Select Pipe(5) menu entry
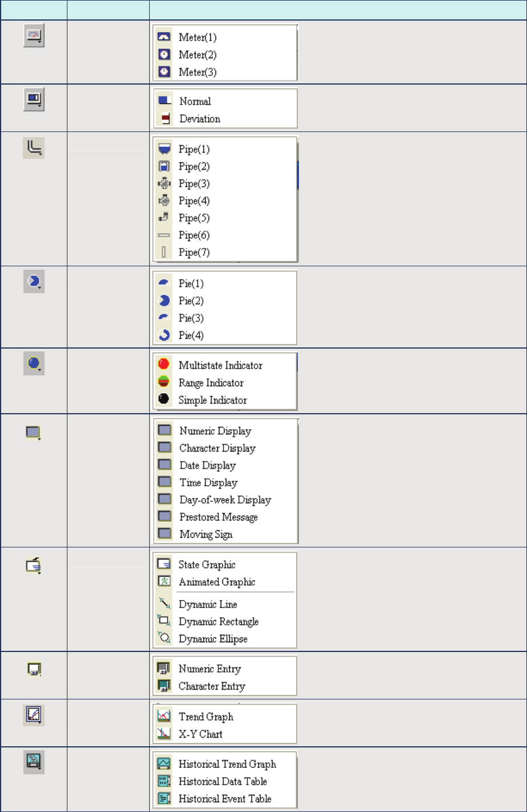527x812 pixels. [194, 218]
